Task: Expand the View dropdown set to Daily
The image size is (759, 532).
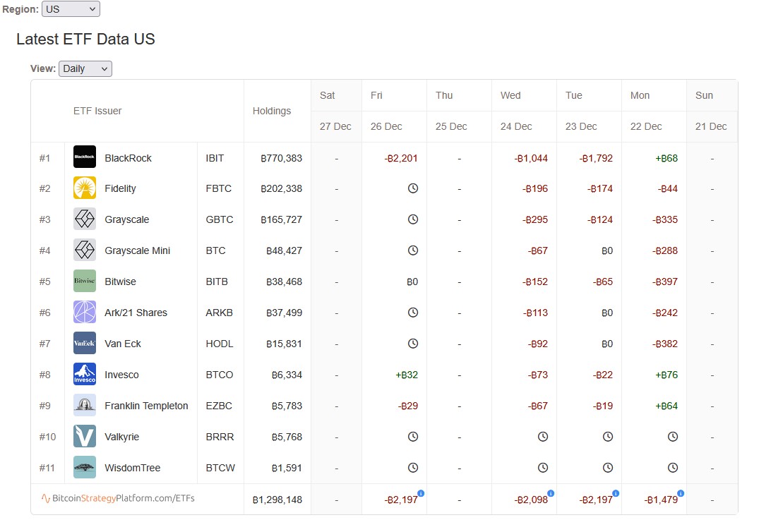Action: pyautogui.click(x=85, y=68)
